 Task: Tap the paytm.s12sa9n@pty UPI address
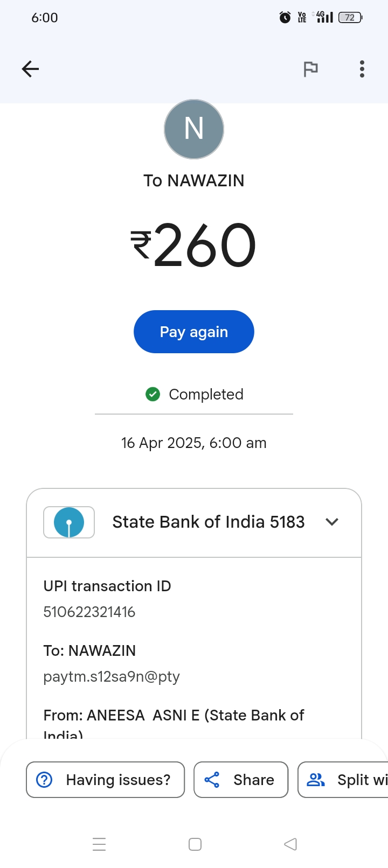click(112, 677)
